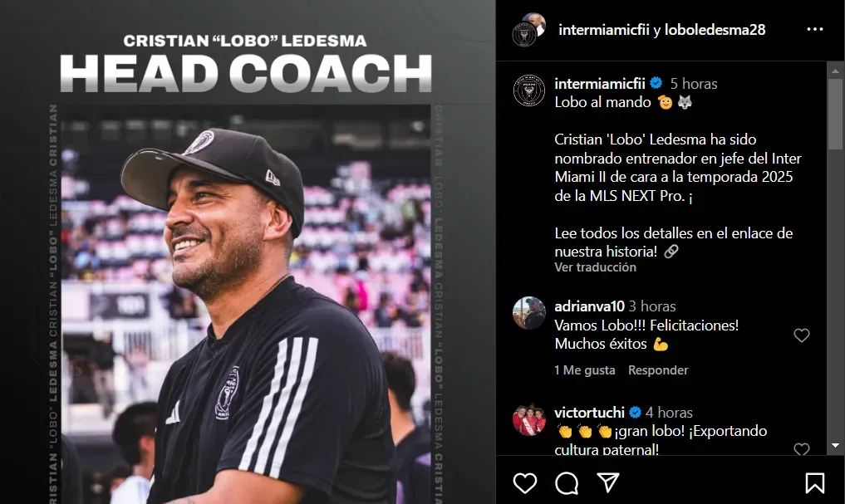Share the post with the paper plane icon
845x504 pixels.
[608, 483]
